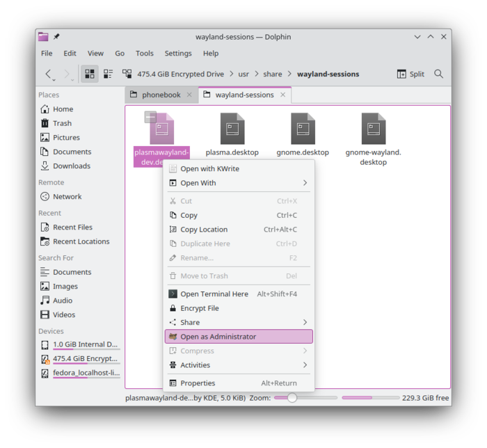
Task: Switch to details tree view mode
Action: (127, 74)
